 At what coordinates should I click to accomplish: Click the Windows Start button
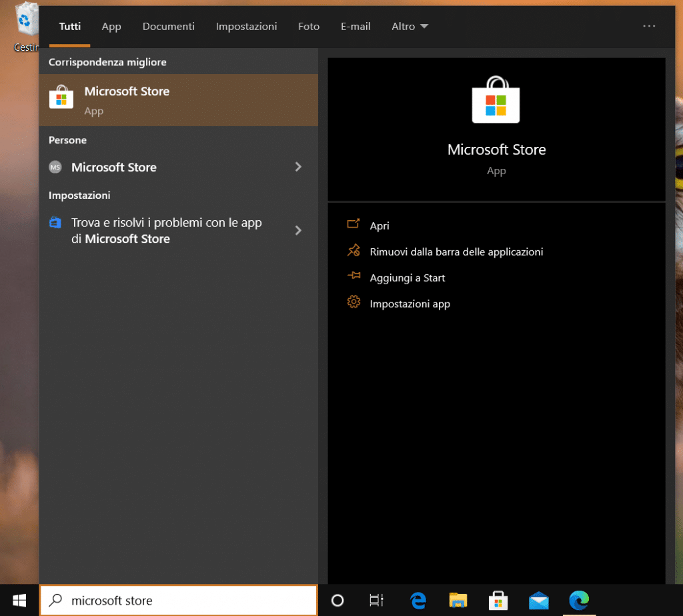click(19, 600)
